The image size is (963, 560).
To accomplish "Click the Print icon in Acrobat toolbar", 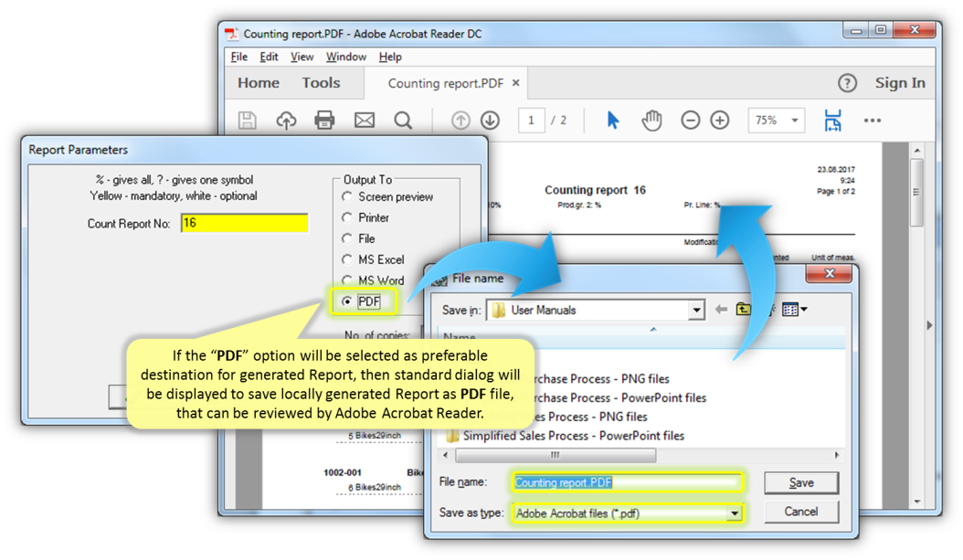I will click(x=325, y=120).
